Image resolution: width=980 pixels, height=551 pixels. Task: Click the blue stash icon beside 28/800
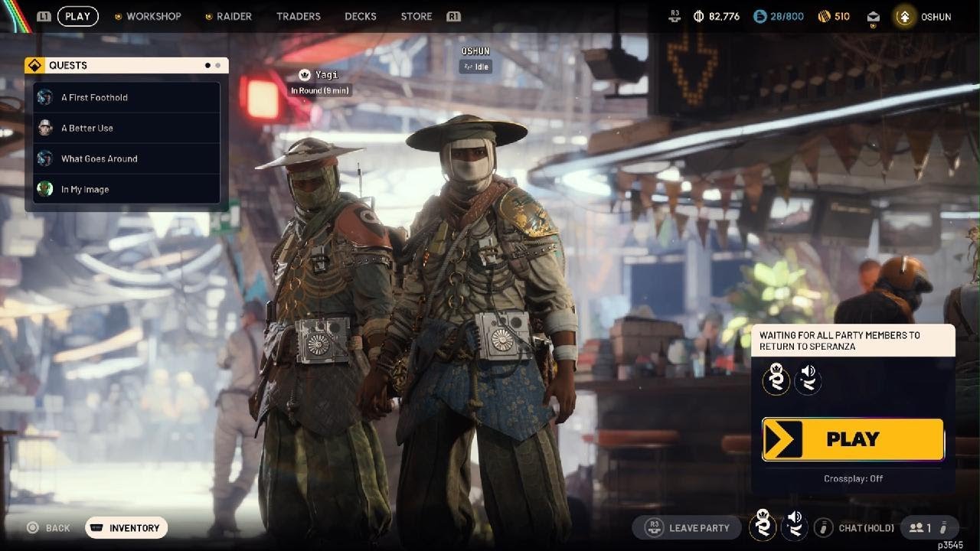759,16
